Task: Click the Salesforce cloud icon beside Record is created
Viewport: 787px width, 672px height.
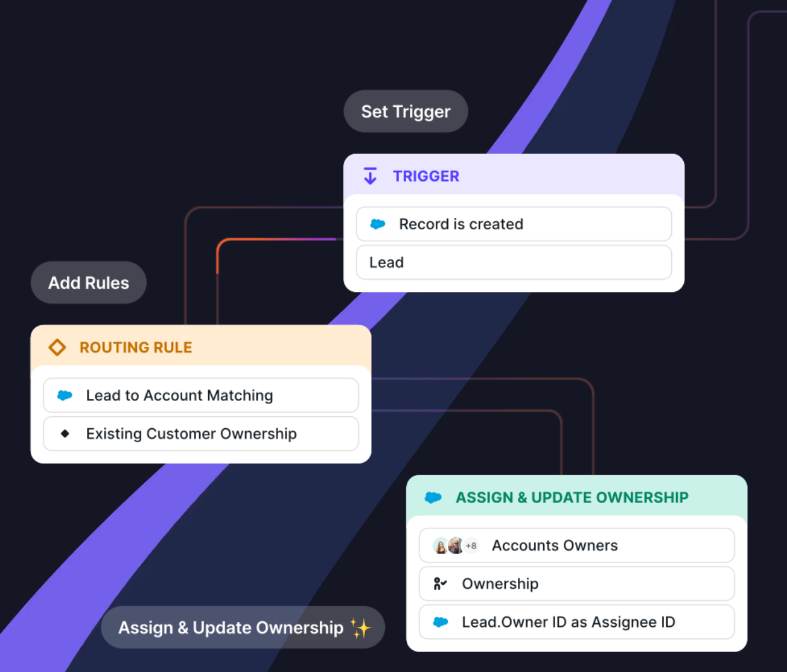Action: 378,224
